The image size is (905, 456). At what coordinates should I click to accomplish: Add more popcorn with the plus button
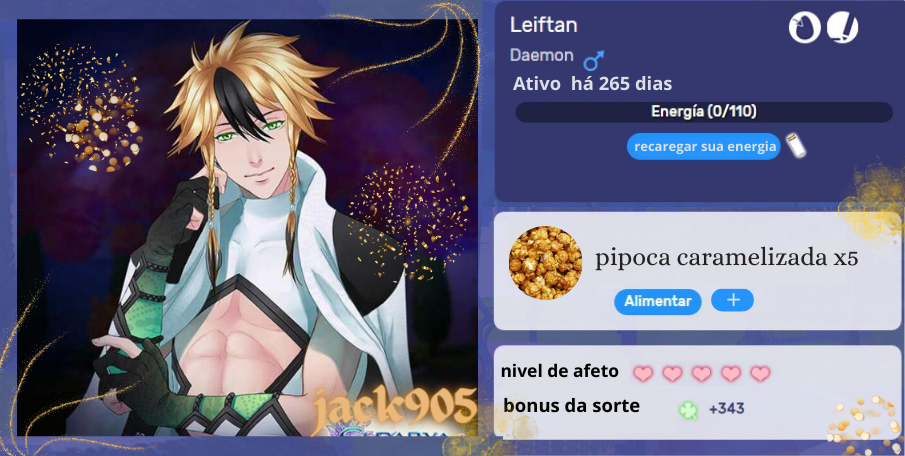point(732,300)
